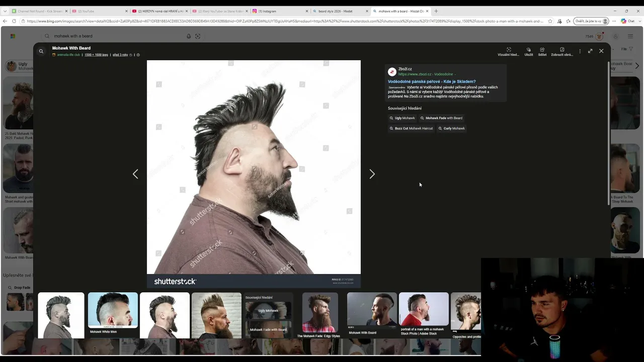Close the beard style 2026 tab
The width and height of the screenshot is (644, 362).
pos(367,11)
